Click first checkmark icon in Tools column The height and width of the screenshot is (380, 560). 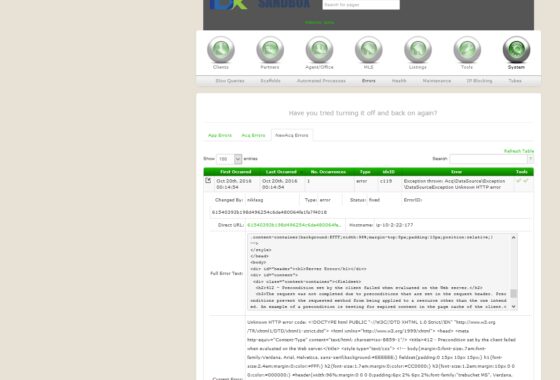[519, 181]
